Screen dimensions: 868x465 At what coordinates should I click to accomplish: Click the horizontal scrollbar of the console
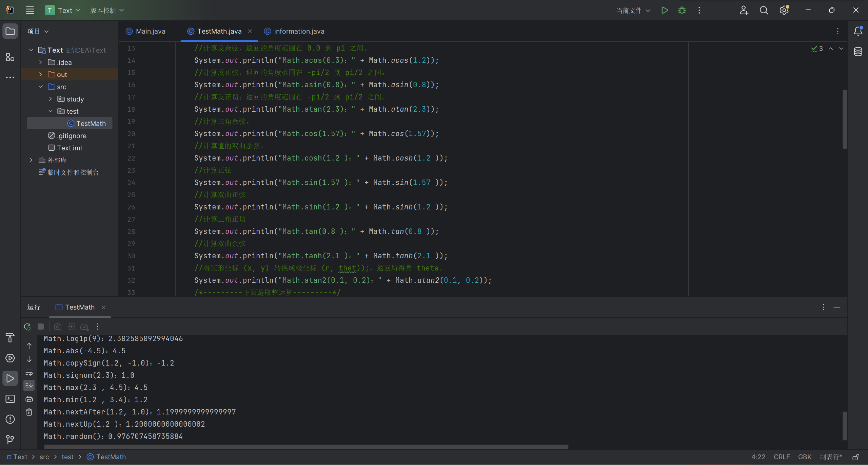(x=305, y=447)
